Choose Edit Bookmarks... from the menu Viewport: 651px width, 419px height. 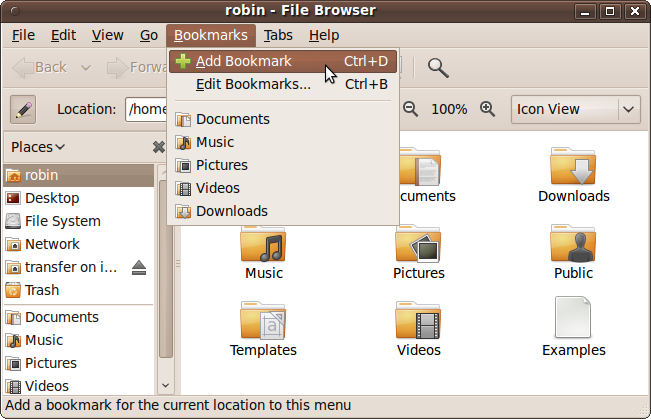(283, 84)
